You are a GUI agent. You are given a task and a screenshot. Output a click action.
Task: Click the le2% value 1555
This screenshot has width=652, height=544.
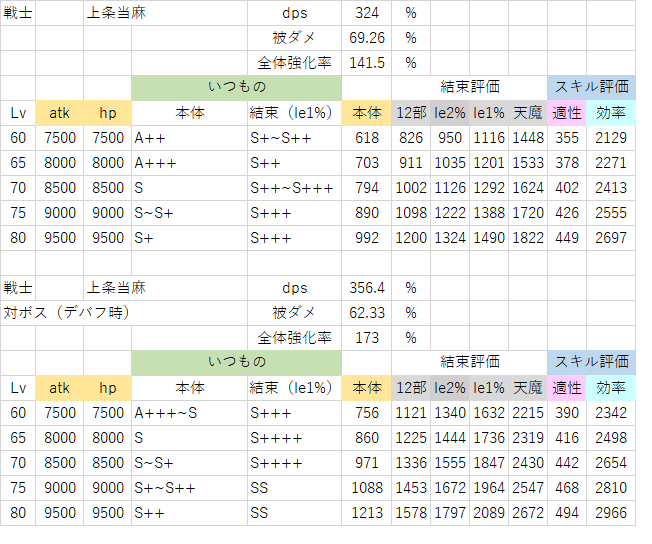pyautogui.click(x=450, y=462)
